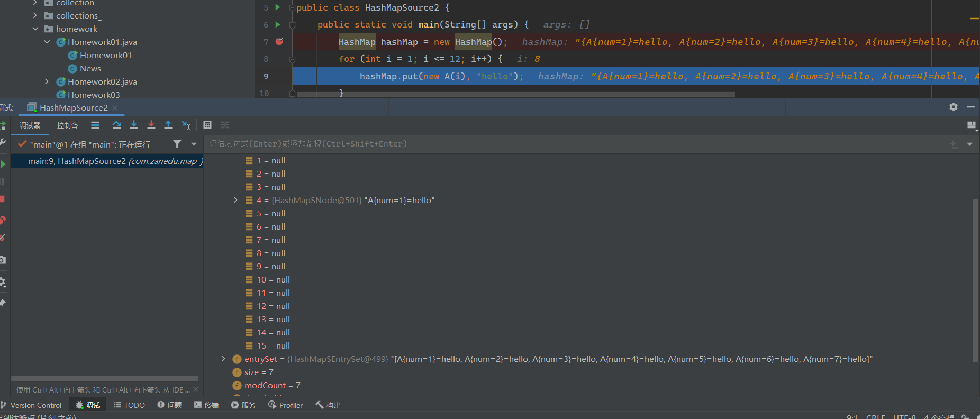Screen dimensions: 980x419
Task: Click the debug layout settings icon
Action: [x=972, y=125]
